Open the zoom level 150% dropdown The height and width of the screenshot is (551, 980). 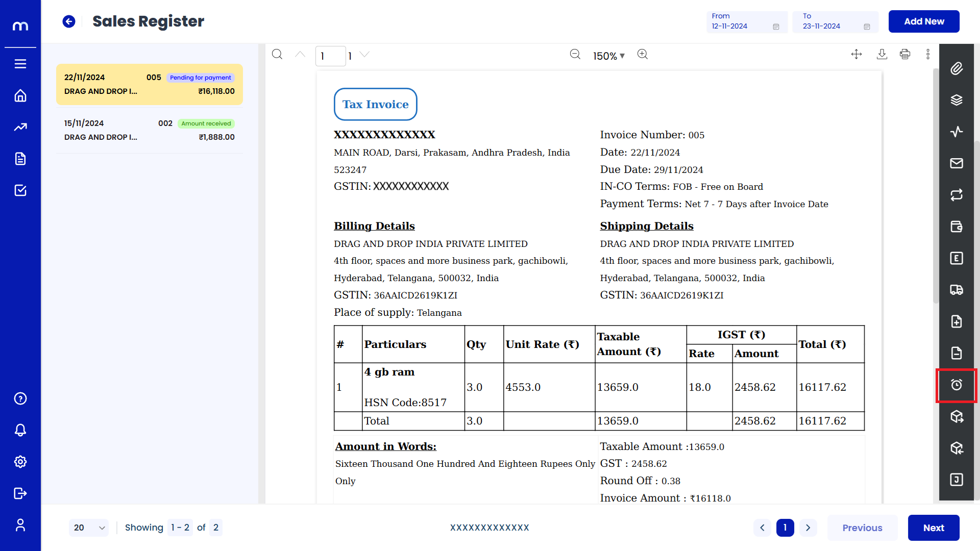pos(608,56)
